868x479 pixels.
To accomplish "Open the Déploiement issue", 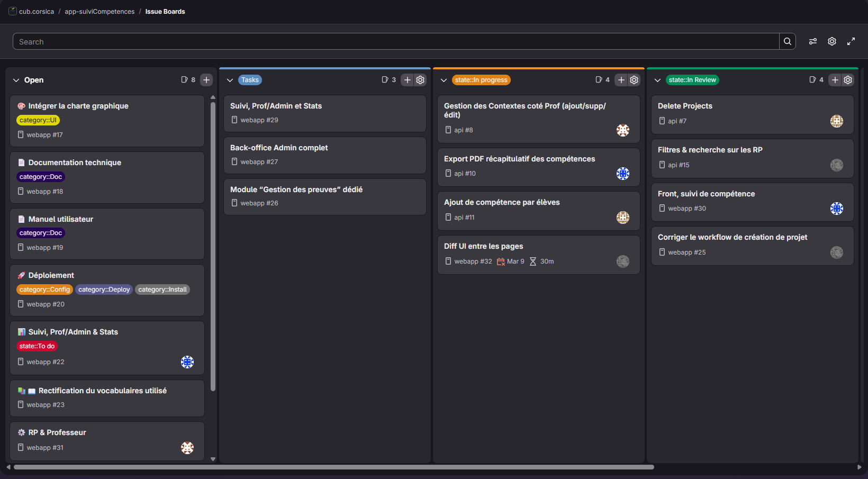I will 51,275.
